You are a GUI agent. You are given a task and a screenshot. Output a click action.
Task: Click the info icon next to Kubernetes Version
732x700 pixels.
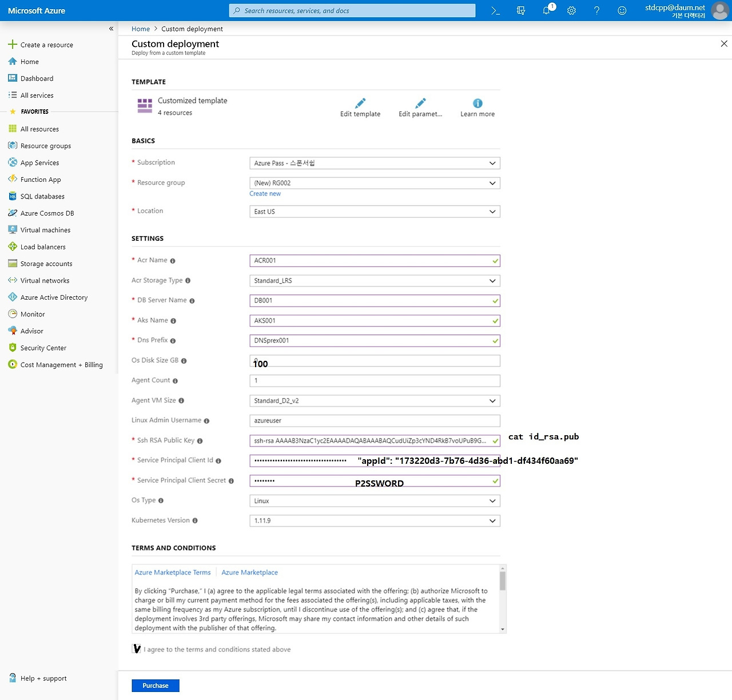pos(195,521)
